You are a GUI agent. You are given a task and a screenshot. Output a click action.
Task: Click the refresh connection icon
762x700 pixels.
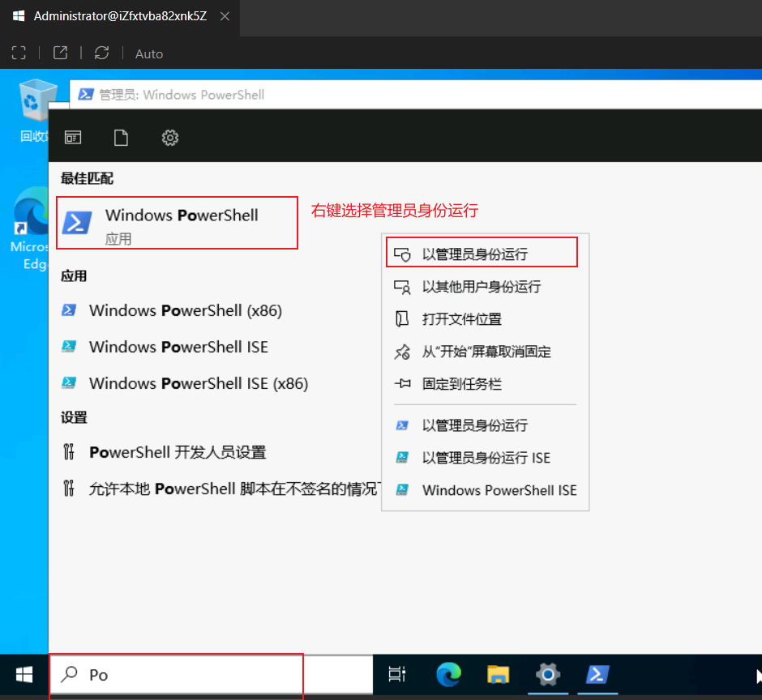(101, 53)
